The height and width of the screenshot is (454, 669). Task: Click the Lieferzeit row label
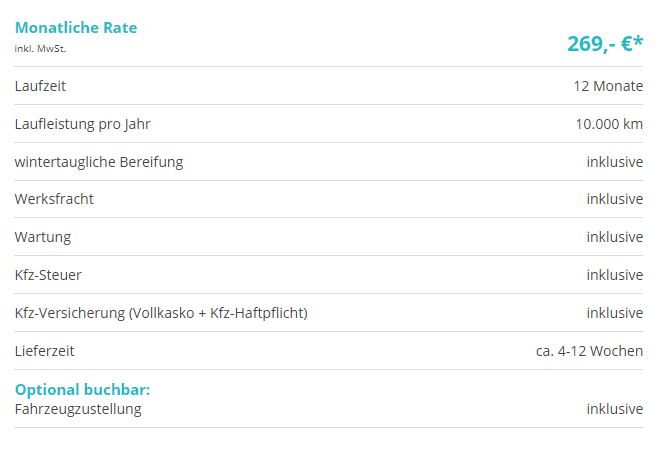point(44,351)
